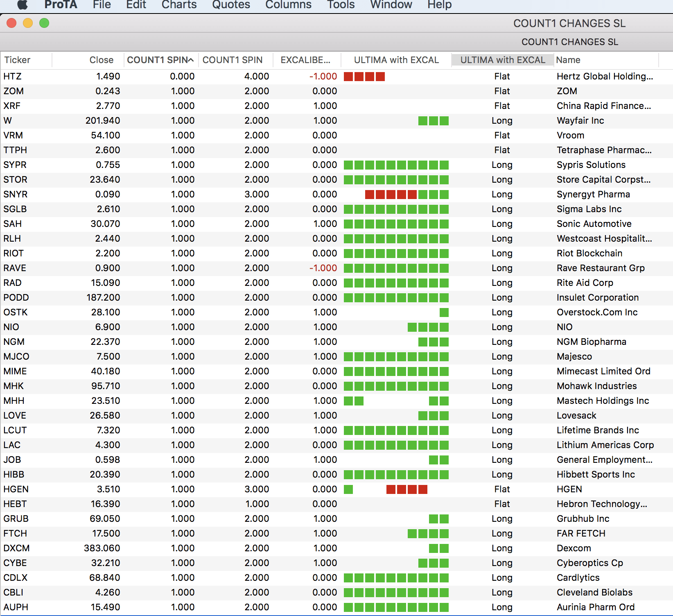Viewport: 673px width, 616px height.
Task: Click the Name column header
Action: (x=568, y=60)
